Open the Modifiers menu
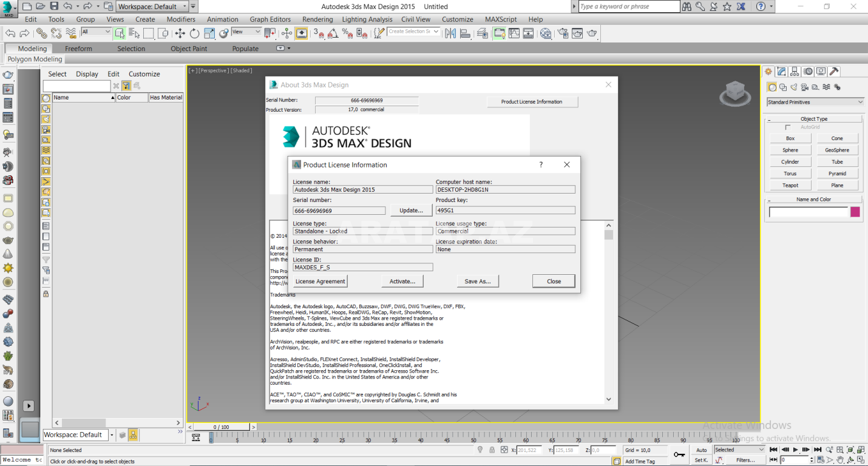This screenshot has width=868, height=466. point(181,19)
